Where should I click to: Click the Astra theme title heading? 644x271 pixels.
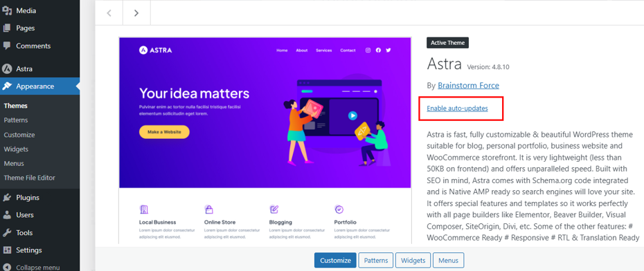pyautogui.click(x=445, y=64)
